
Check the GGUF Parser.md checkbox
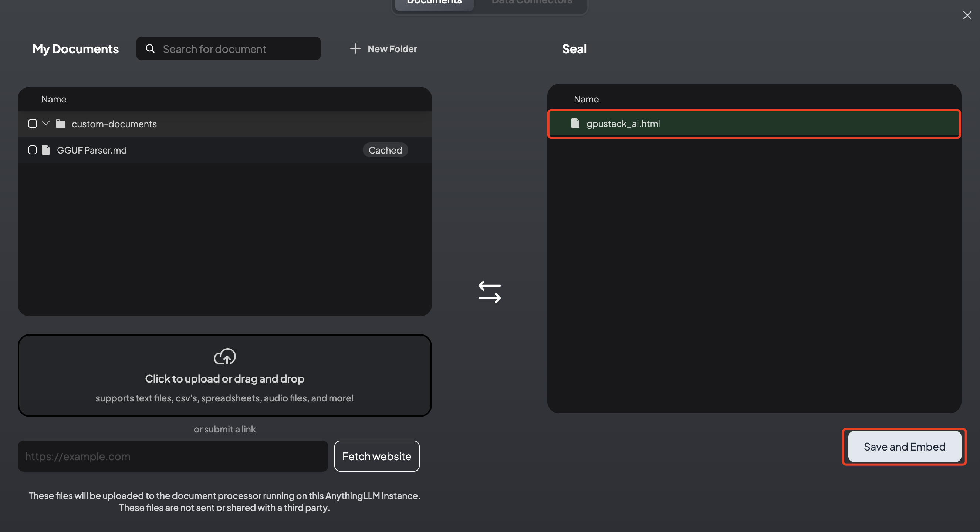(32, 150)
